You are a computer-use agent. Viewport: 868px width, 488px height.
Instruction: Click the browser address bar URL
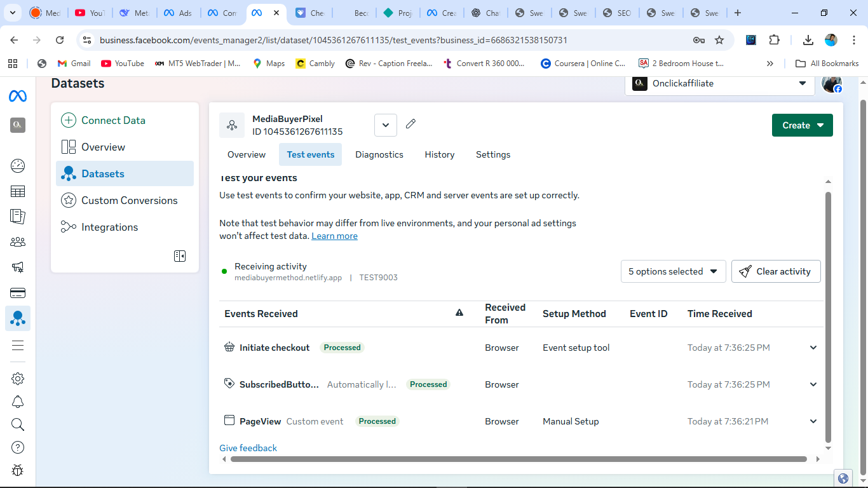pos(334,40)
